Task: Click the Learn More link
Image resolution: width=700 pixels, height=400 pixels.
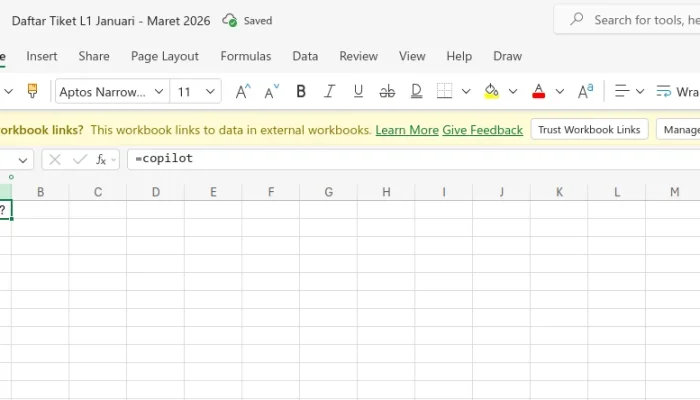Action: [407, 130]
